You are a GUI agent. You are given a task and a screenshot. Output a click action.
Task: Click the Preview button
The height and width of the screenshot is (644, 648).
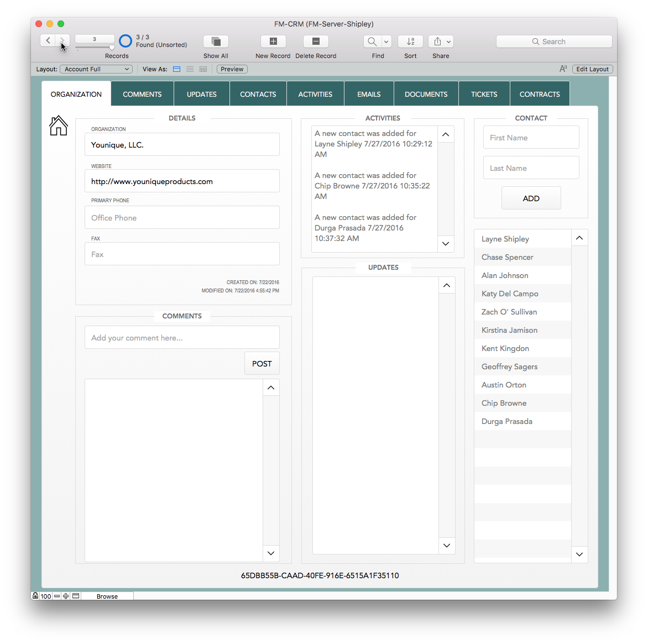(232, 70)
